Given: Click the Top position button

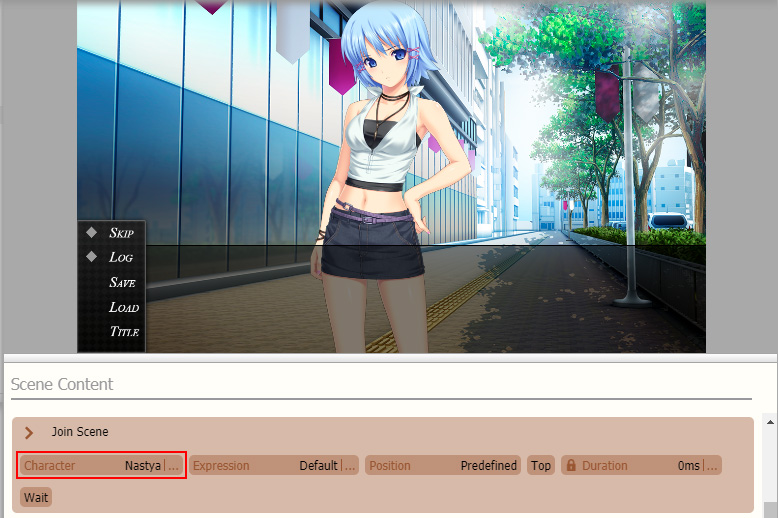Looking at the screenshot, I should (x=541, y=465).
